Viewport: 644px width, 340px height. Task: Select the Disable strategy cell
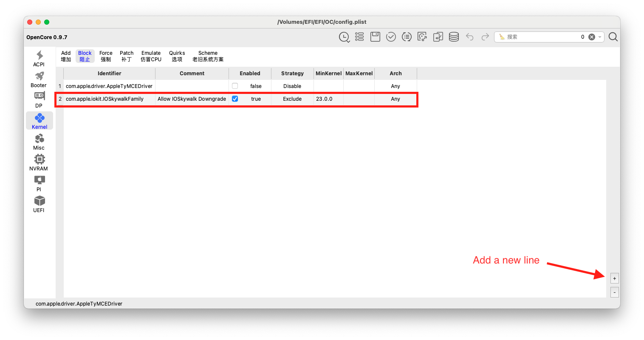pyautogui.click(x=292, y=86)
